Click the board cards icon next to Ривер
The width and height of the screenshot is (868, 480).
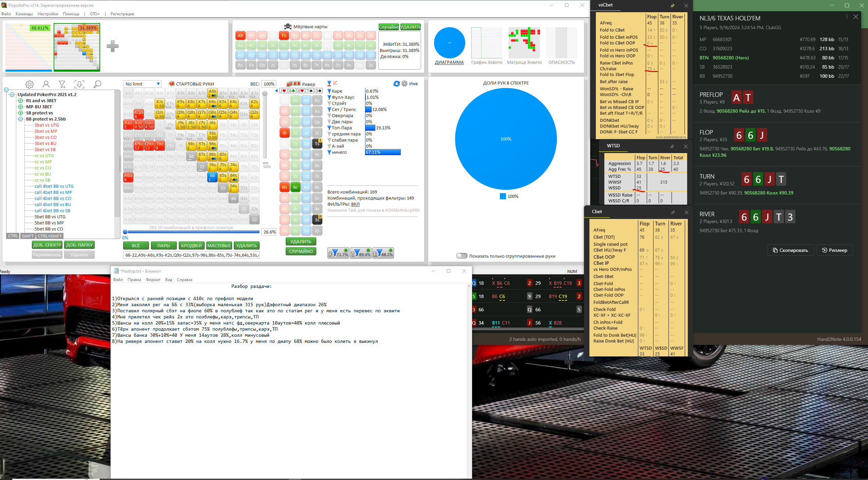(293, 84)
